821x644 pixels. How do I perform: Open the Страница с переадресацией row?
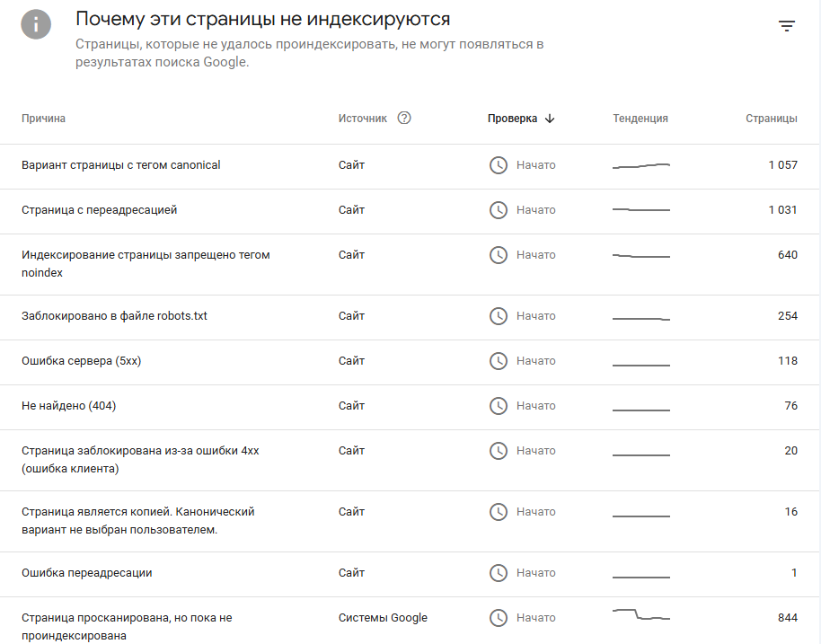click(100, 210)
